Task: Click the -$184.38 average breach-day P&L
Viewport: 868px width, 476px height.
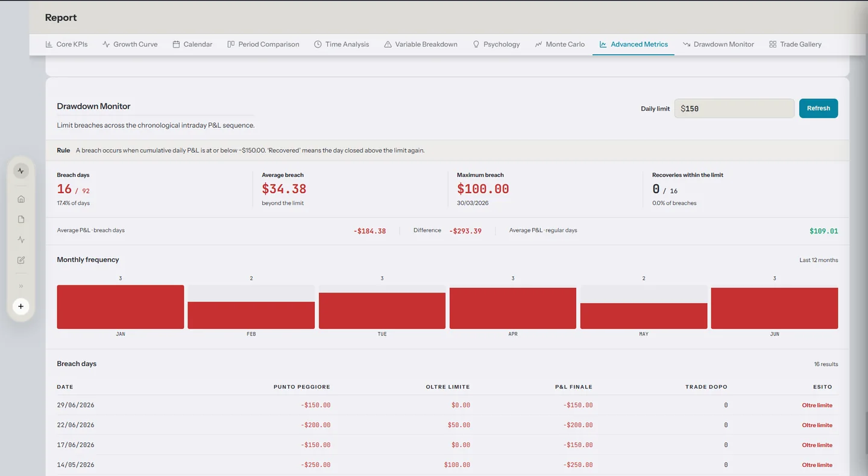Action: tap(370, 231)
